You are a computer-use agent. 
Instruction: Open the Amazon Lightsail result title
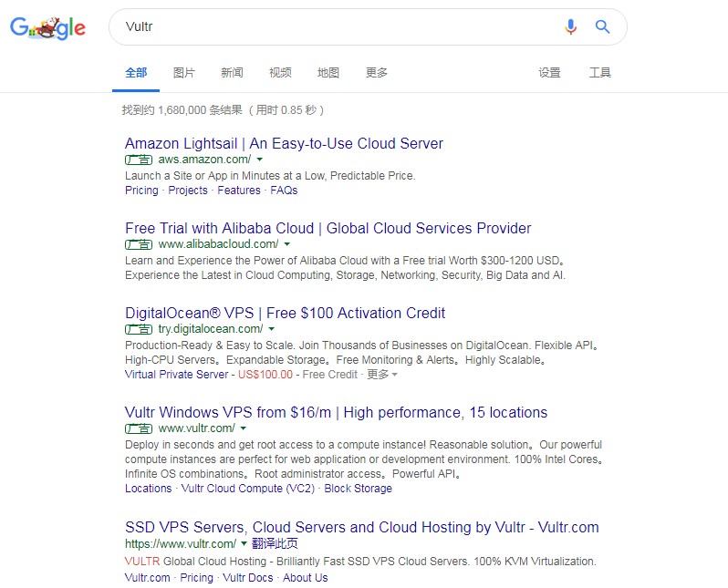click(x=284, y=143)
